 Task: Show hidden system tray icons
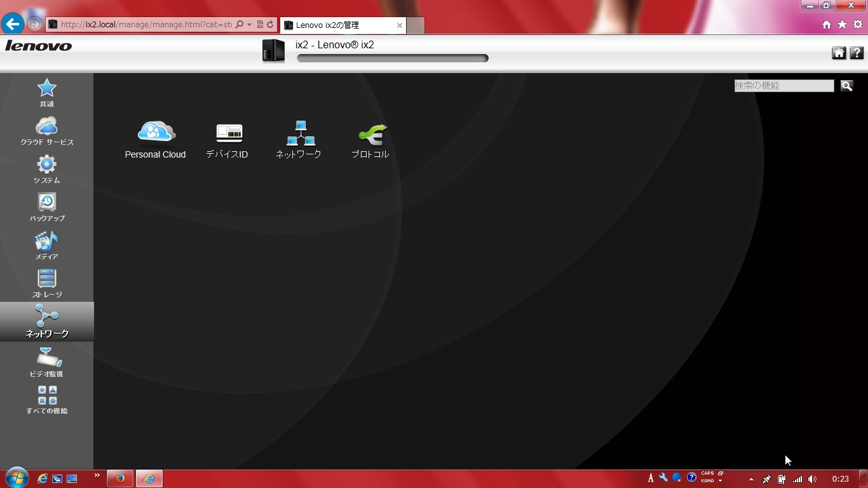[751, 479]
